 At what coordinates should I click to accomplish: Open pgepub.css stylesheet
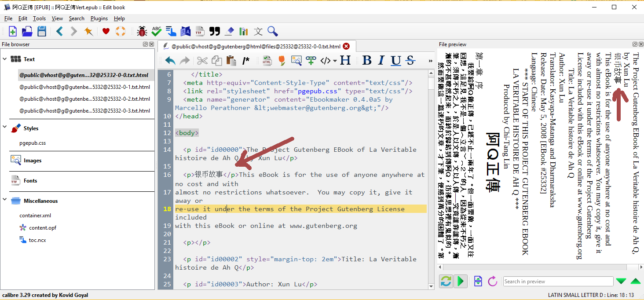(33, 143)
